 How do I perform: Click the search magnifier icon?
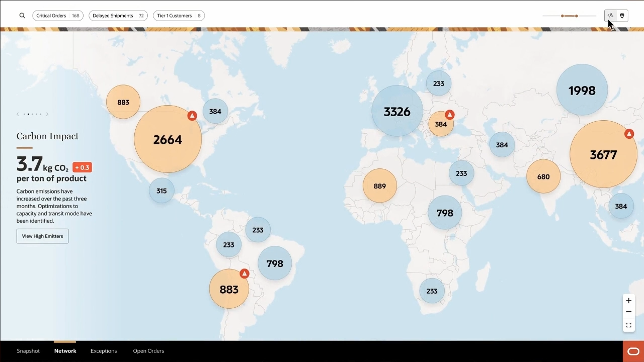tap(22, 16)
